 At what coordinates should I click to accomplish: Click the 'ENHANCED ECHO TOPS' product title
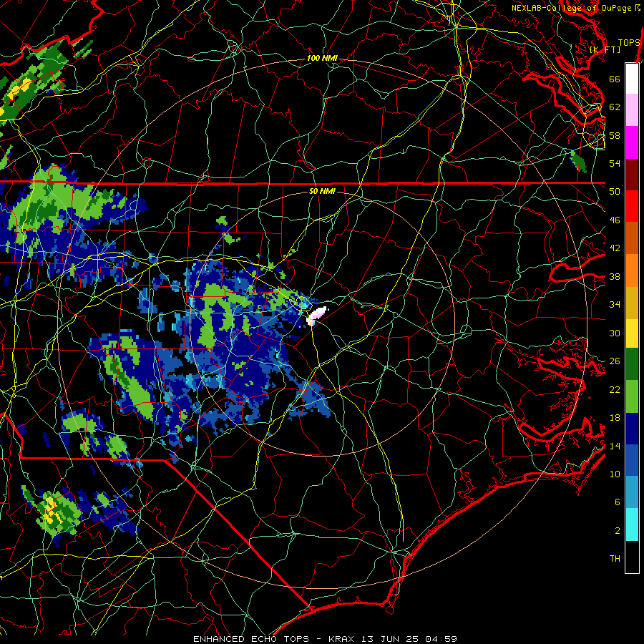tap(251, 639)
